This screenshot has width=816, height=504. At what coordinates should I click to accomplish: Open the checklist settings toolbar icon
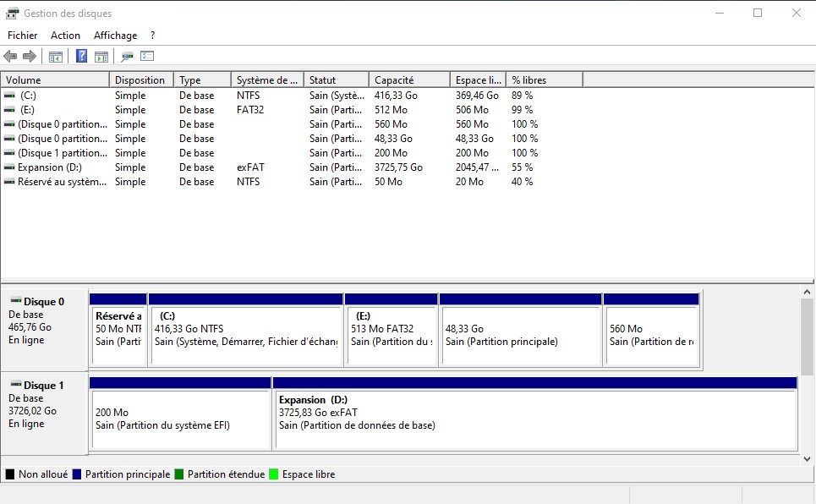coord(147,57)
